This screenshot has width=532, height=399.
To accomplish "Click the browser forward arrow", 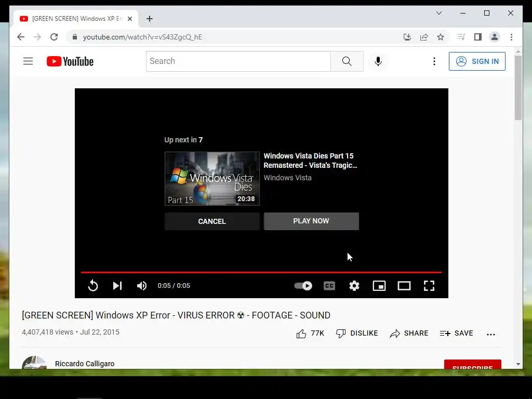I will click(x=37, y=37).
